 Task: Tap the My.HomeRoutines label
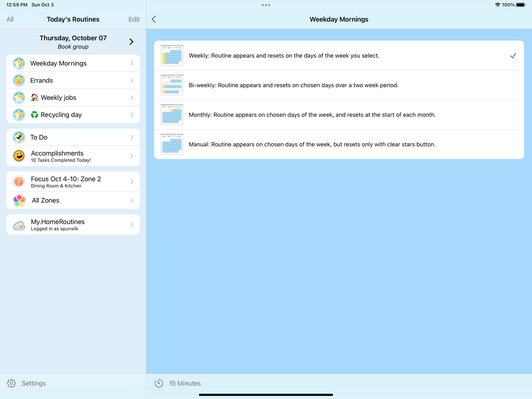click(x=57, y=221)
